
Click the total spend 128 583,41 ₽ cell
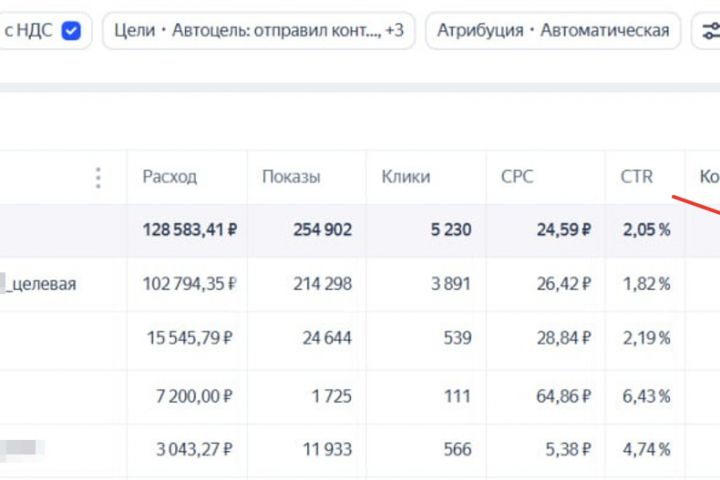click(190, 230)
